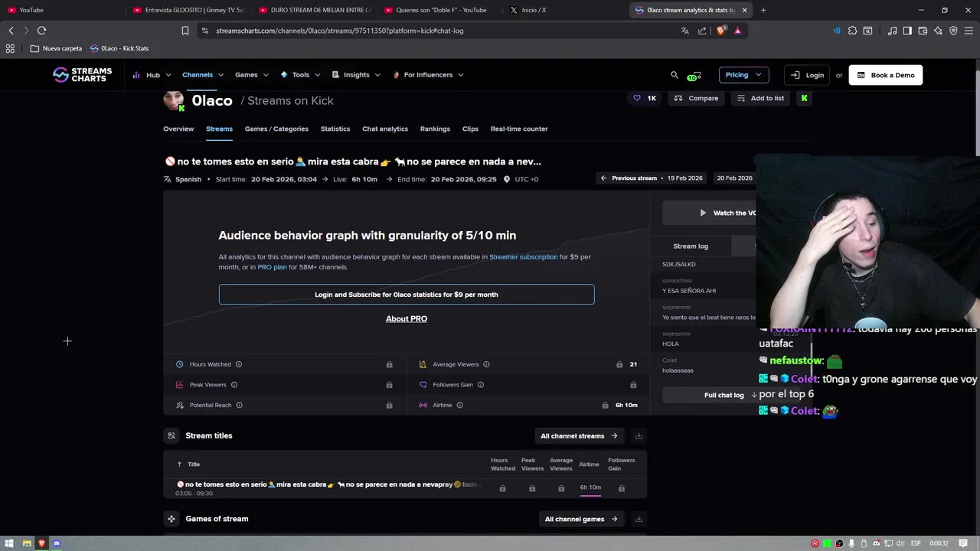Open the live streams counter icon showing 10
The image size is (980, 551).
(693, 76)
